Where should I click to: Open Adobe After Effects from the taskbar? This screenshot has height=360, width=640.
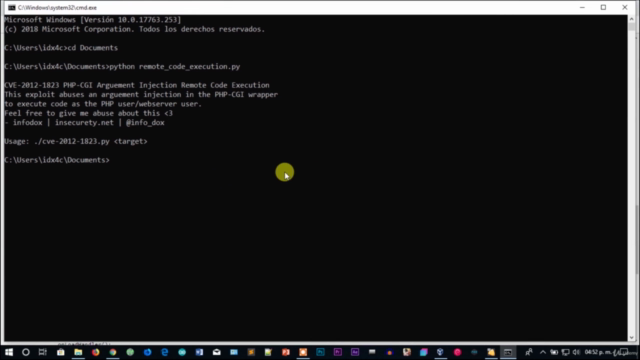pyautogui.click(x=355, y=352)
